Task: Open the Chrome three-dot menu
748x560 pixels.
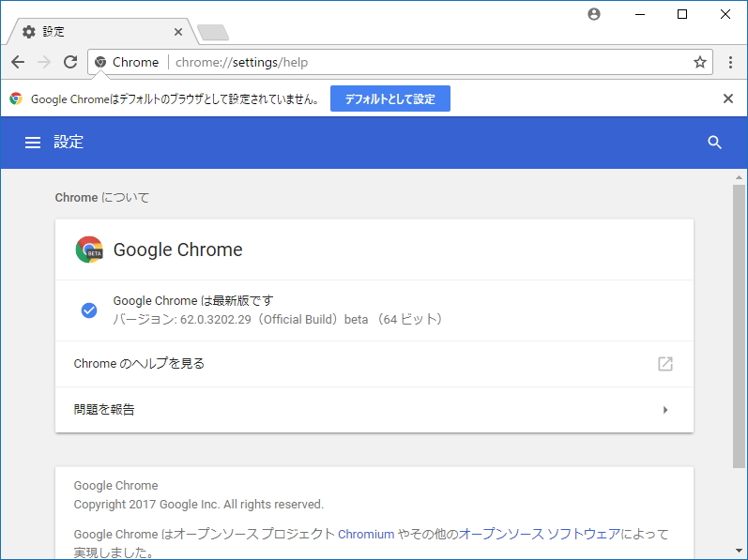Action: pyautogui.click(x=730, y=62)
